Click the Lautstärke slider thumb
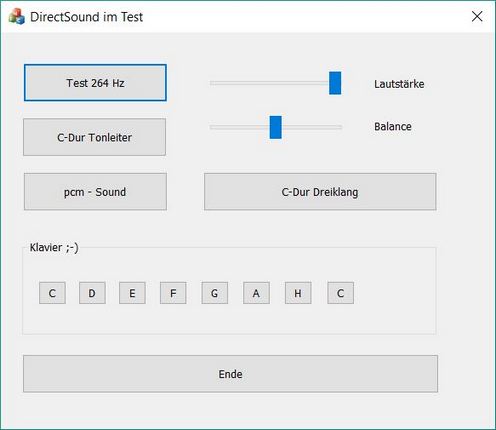Image resolution: width=496 pixels, height=430 pixels. 335,83
